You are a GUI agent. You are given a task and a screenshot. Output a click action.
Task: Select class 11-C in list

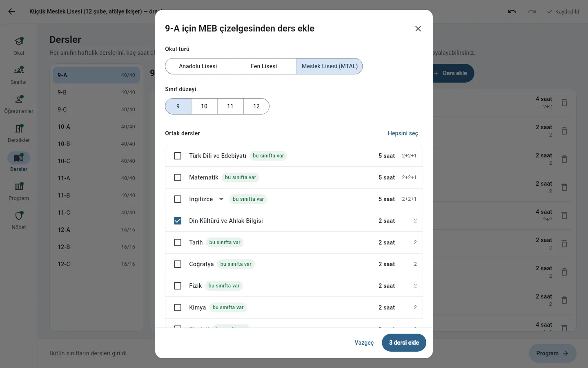96,213
